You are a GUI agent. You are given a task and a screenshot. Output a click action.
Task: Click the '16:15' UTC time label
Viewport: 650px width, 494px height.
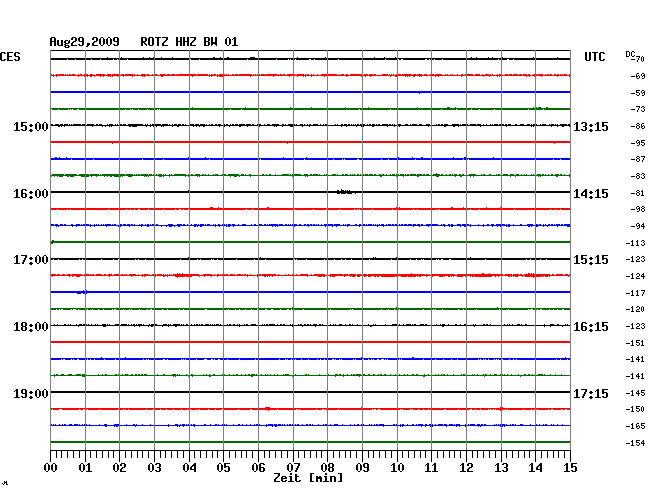click(x=591, y=327)
